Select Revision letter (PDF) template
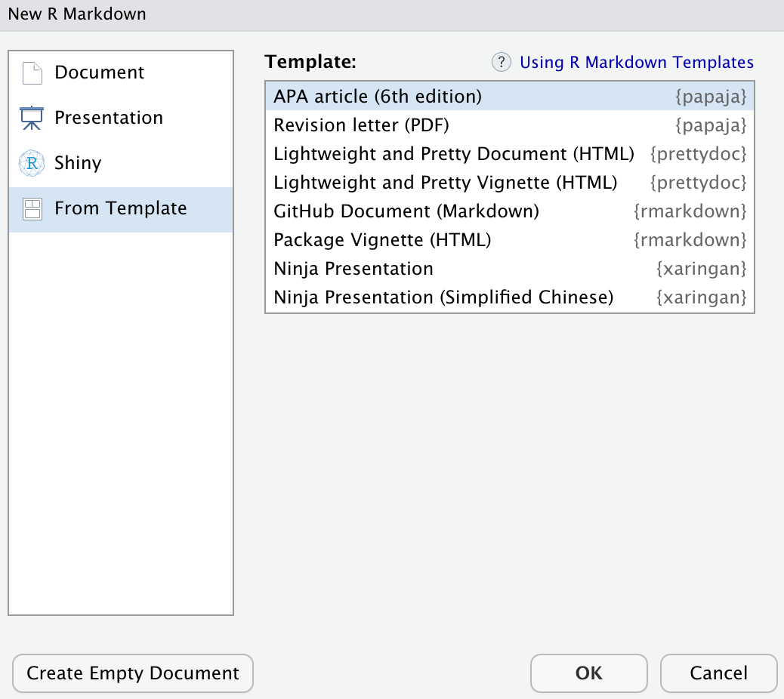The width and height of the screenshot is (784, 699). click(x=510, y=125)
